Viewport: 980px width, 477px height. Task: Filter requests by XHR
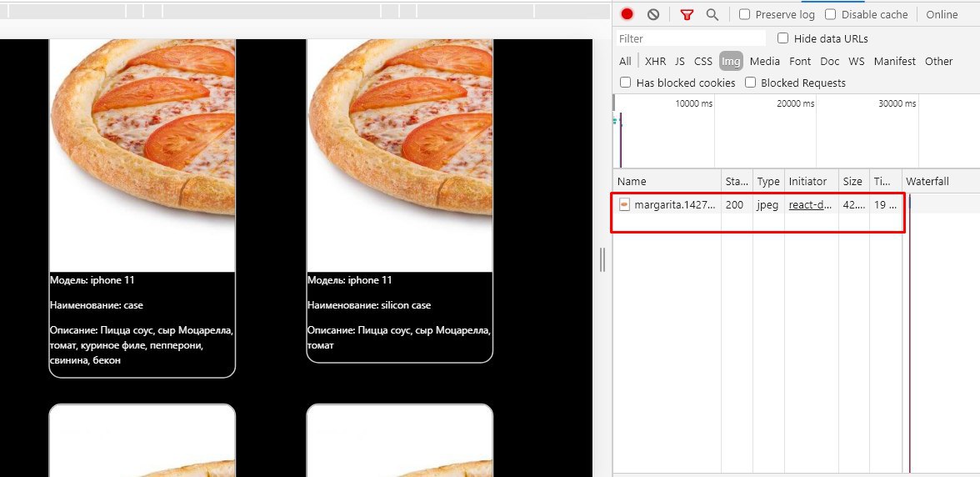655,61
